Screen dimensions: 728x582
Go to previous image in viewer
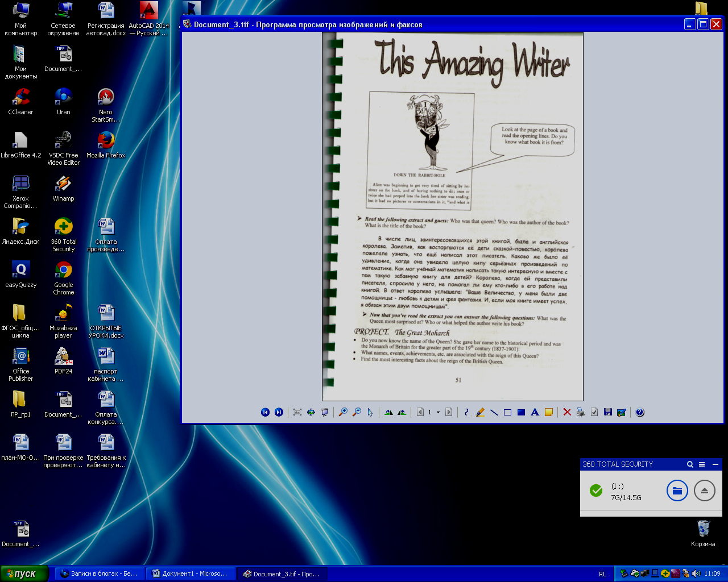[x=265, y=412]
